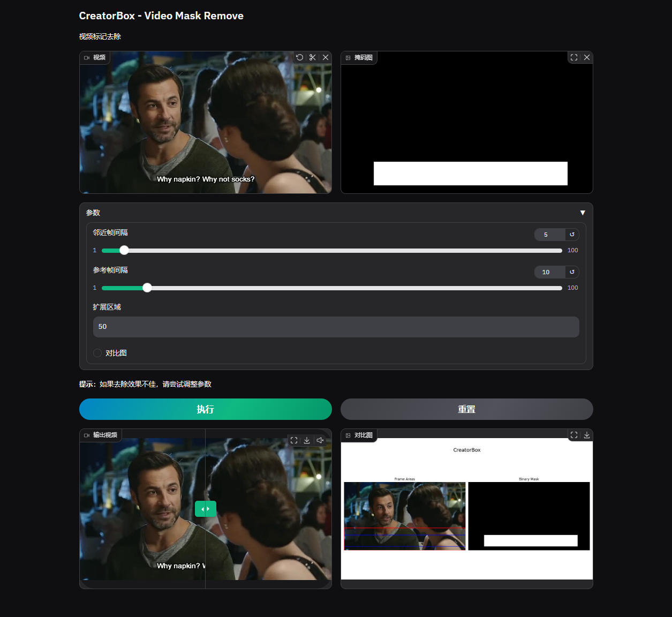Open the scissors trim tool for the video
The image size is (672, 617).
tap(313, 57)
